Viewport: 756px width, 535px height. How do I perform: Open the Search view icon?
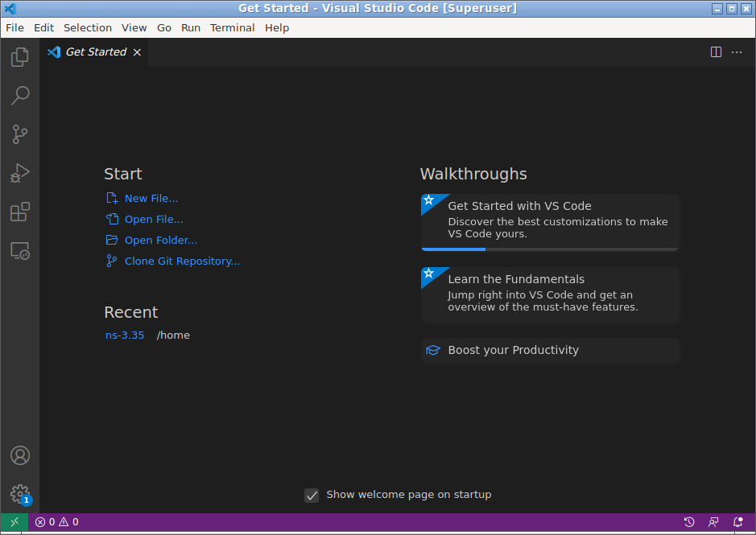pyautogui.click(x=20, y=96)
